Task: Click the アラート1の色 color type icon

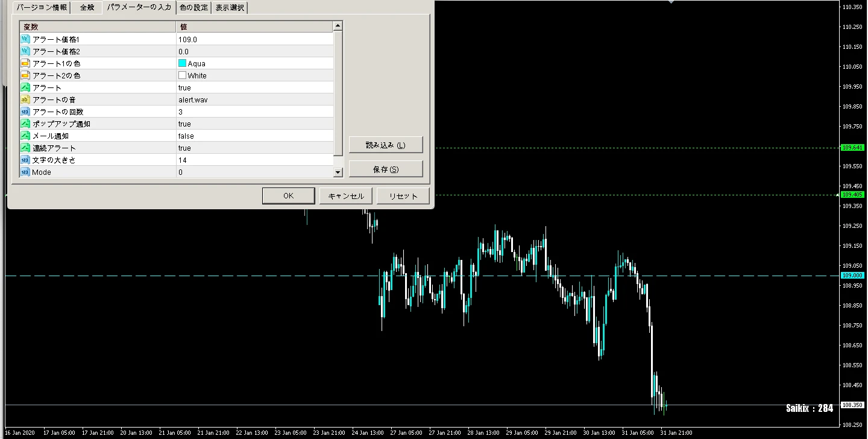Action: click(25, 63)
